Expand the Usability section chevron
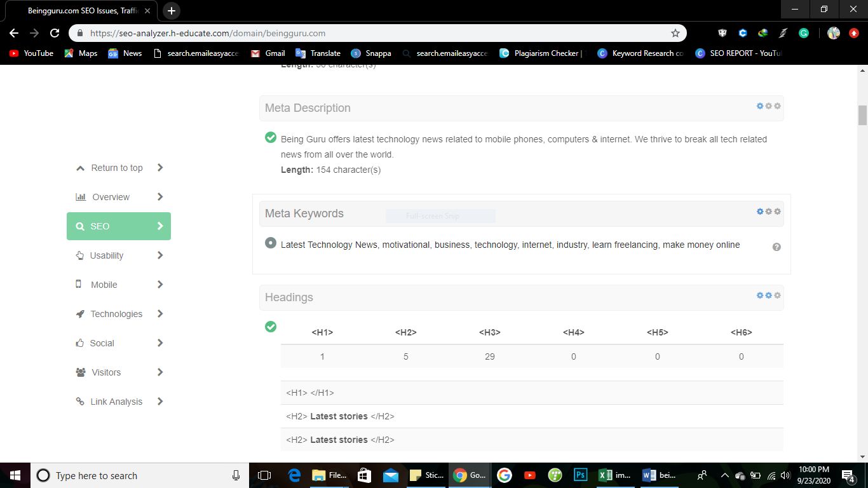This screenshot has height=488, width=868. 161,255
